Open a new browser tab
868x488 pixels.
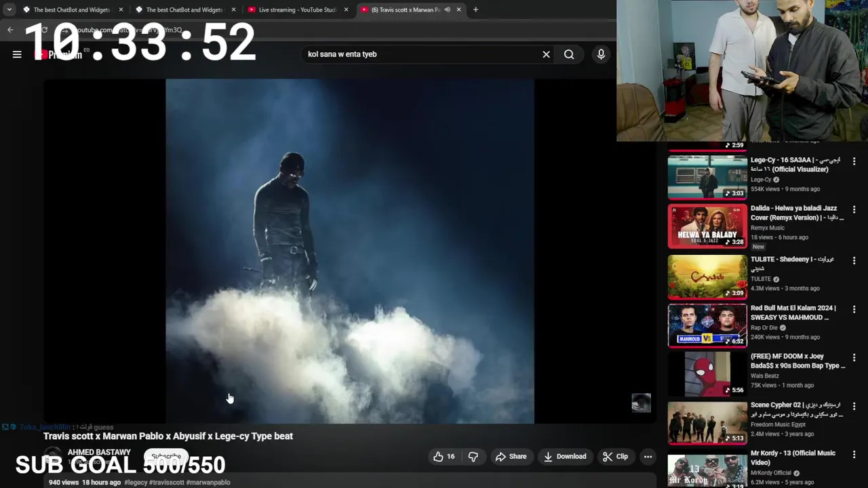[x=475, y=9]
